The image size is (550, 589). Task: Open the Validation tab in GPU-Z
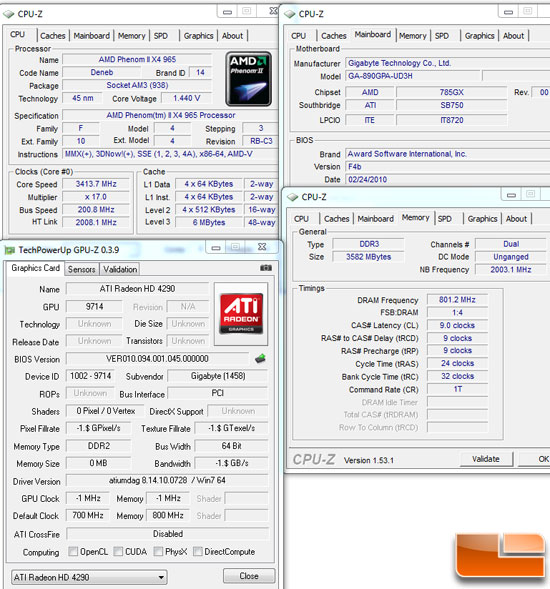click(120, 269)
